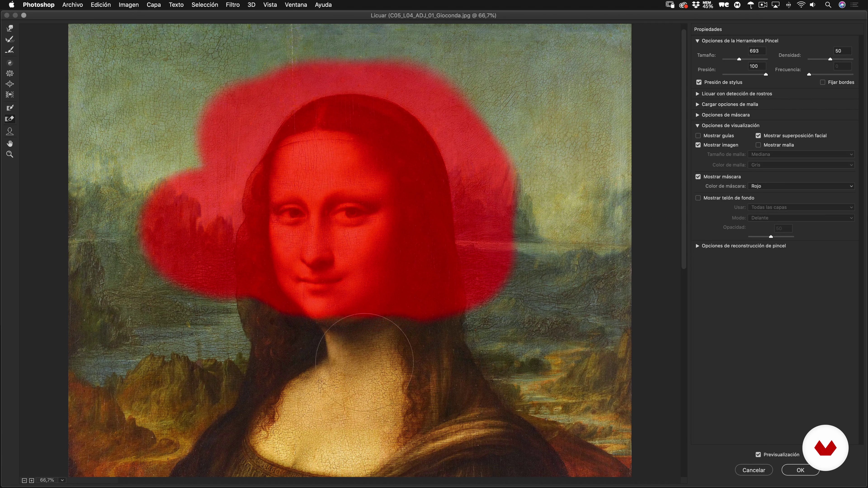868x488 pixels.
Task: Toggle the Mostrar imagen checkbox
Action: tap(698, 145)
